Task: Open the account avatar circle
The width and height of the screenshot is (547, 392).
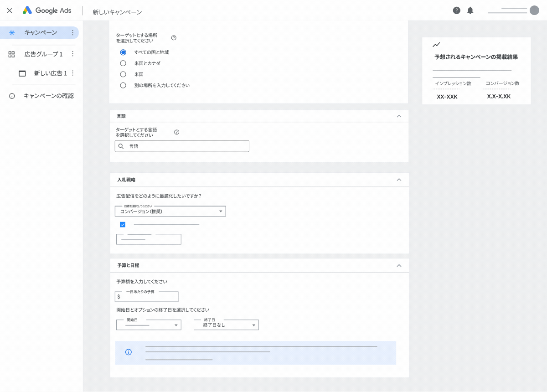Action: coord(534,10)
